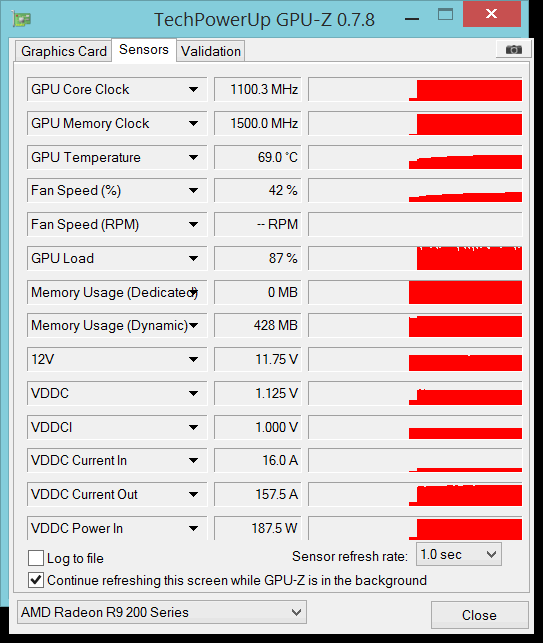
Task: Open Sensor refresh rate combo box
Action: click(459, 554)
